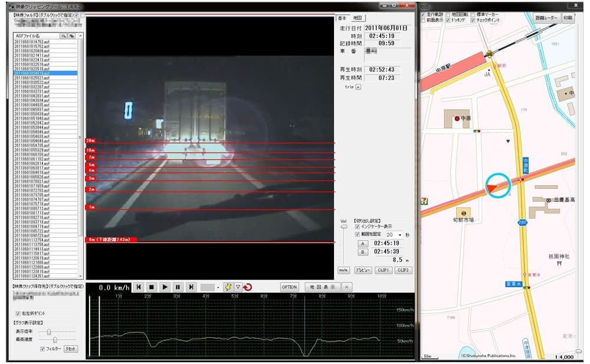Skip to the next video file
The width and height of the screenshot is (590, 364).
191,287
